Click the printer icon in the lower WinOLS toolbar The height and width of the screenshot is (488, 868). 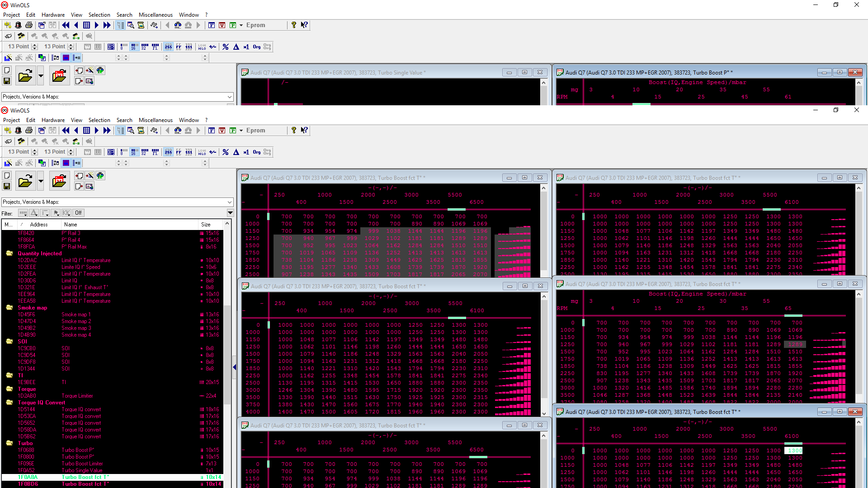[29, 131]
